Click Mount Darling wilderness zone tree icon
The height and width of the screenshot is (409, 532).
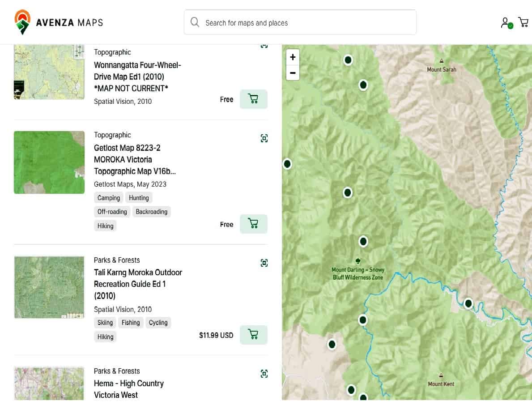click(x=358, y=261)
